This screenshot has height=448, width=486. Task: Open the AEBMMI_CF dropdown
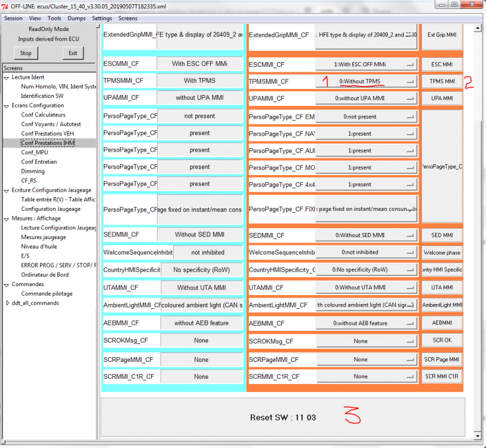click(366, 323)
